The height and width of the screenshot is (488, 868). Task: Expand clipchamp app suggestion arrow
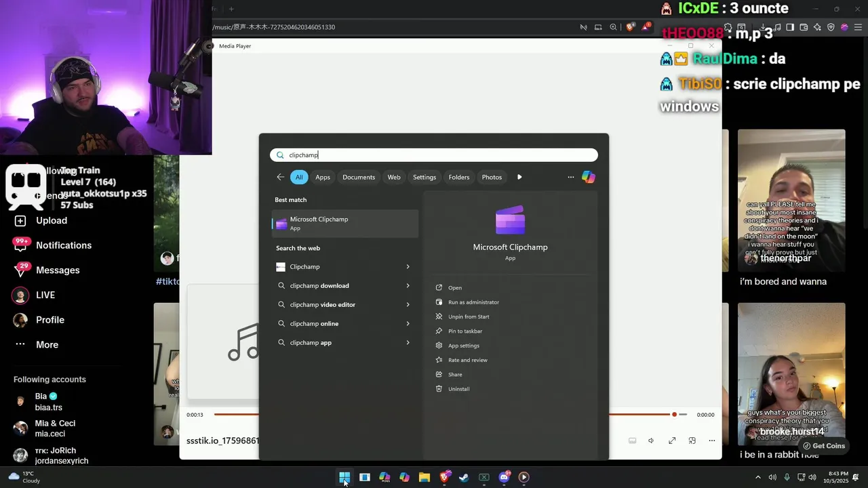coord(408,343)
